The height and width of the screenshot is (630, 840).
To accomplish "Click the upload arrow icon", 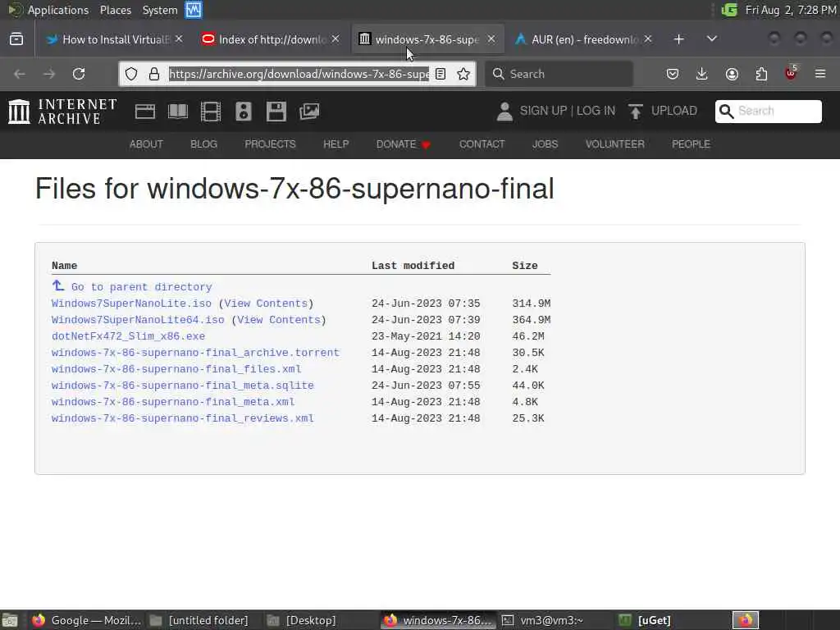I will (636, 112).
